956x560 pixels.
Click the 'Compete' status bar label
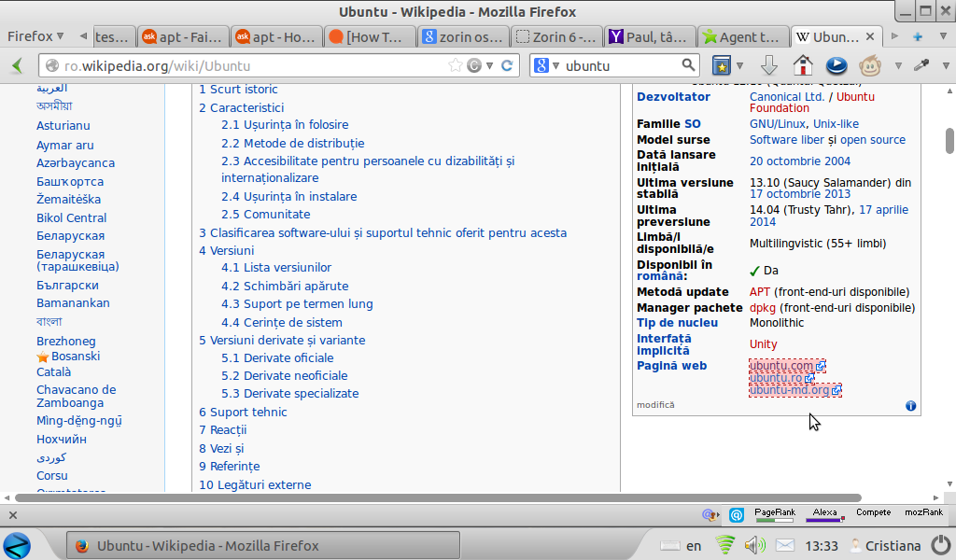[873, 512]
